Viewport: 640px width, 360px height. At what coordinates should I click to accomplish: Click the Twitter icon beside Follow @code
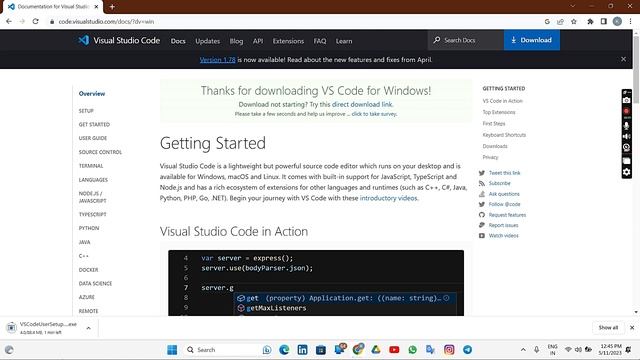tap(482, 204)
